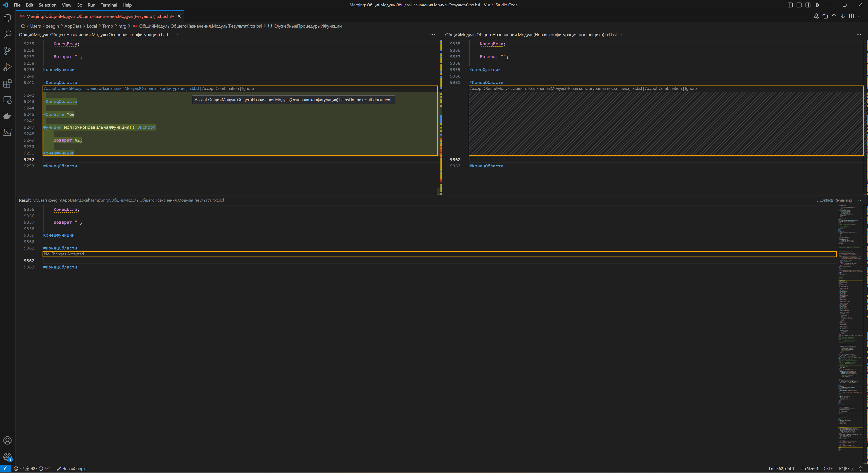Click Ignore in Новая конфигурация поставщика pane

691,89
